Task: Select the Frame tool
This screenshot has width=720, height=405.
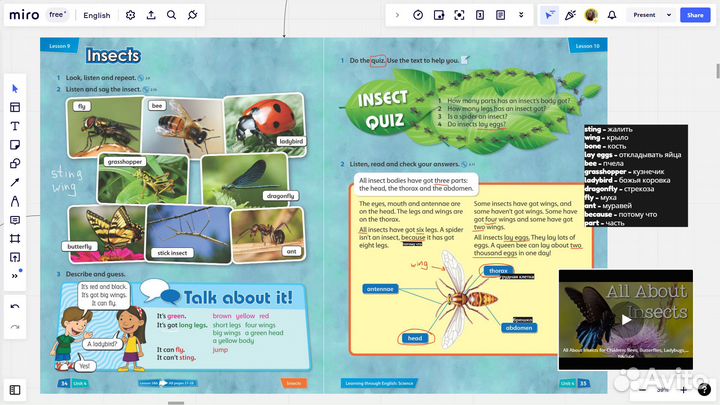Action: [15, 239]
